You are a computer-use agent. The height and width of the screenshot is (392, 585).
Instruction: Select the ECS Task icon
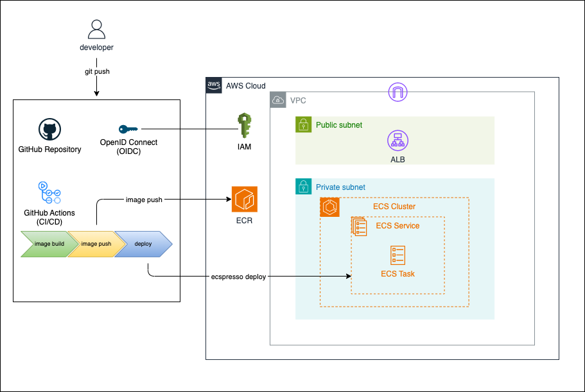(397, 255)
